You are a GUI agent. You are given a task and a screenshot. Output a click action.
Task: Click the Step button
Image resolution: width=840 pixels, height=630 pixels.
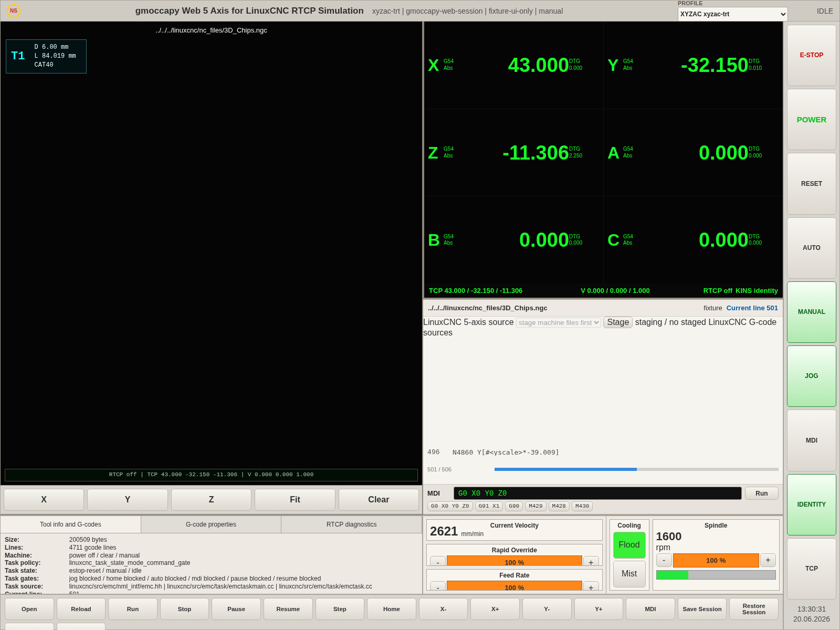(340, 609)
